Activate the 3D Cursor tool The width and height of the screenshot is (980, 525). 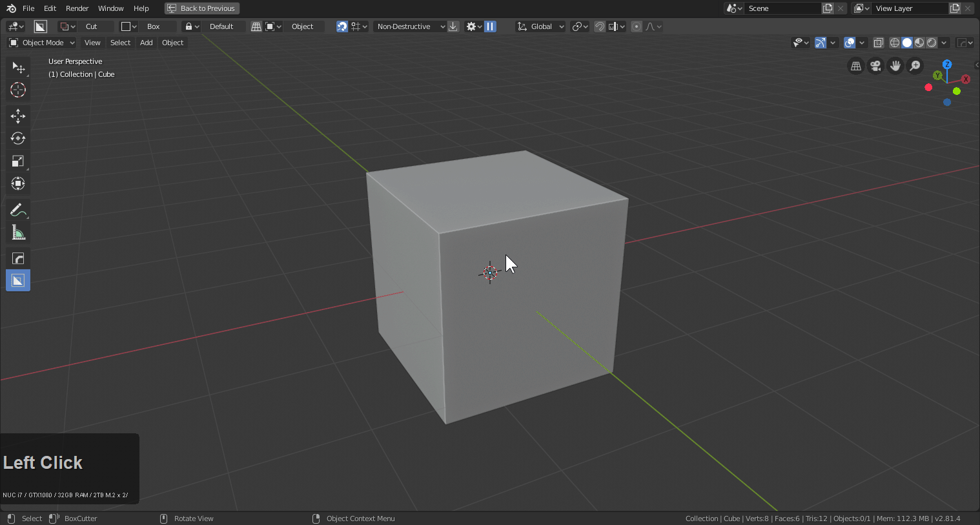(18, 90)
